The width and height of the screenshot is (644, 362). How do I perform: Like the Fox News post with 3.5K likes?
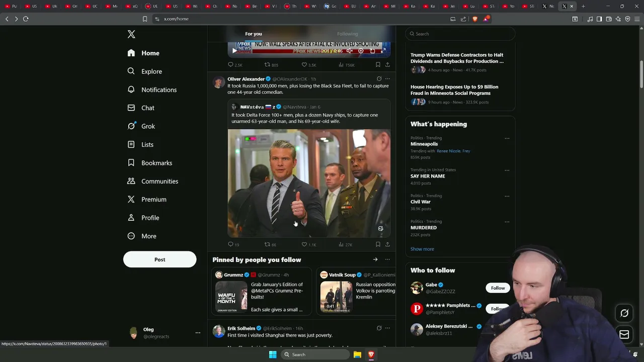click(308, 65)
